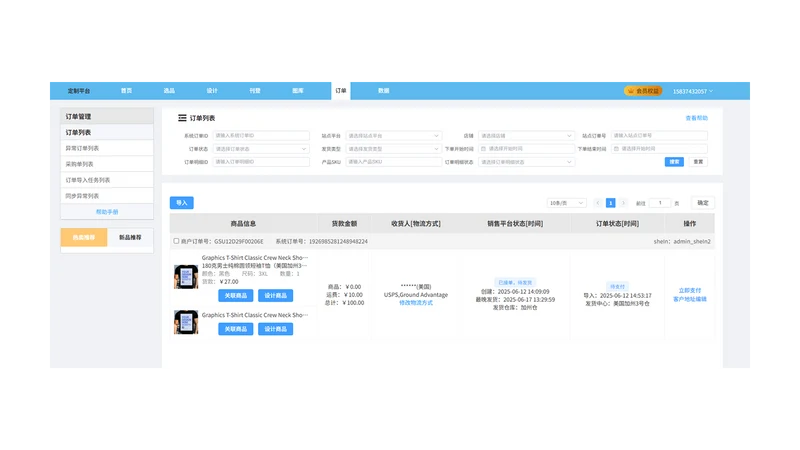
Task: Open the 发货类型 dropdown
Action: (x=393, y=149)
